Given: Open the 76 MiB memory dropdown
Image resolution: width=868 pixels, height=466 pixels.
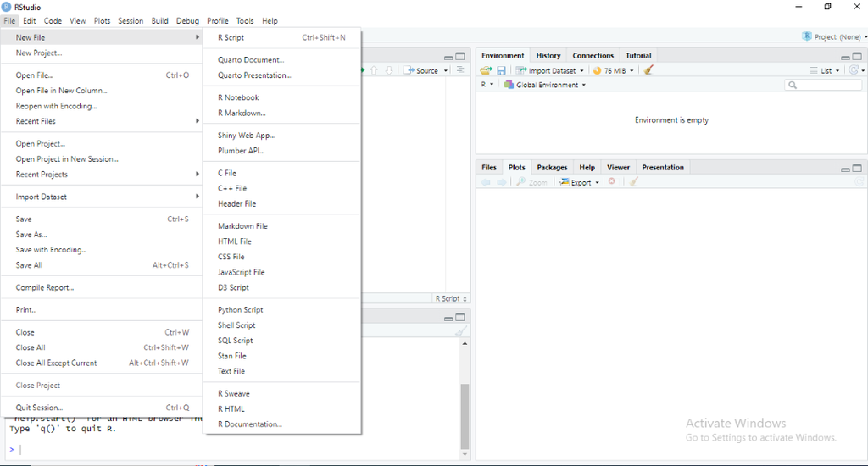Looking at the screenshot, I should tap(614, 70).
